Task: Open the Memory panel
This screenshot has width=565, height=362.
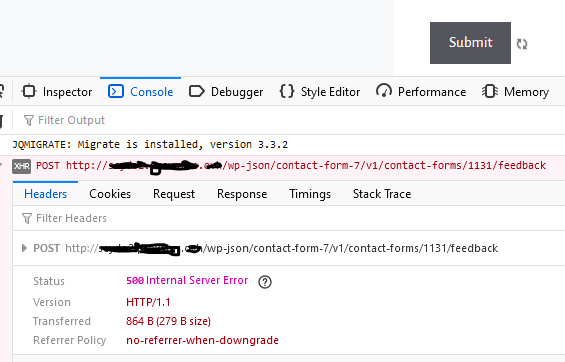Action: (x=515, y=92)
